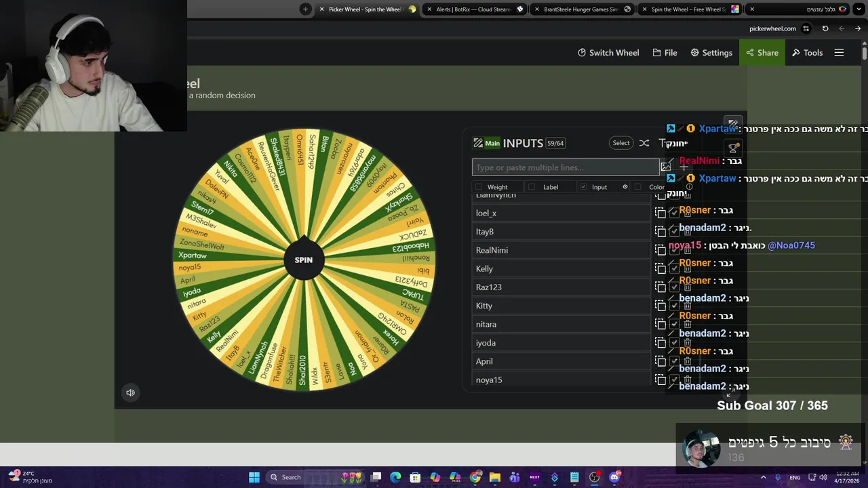The height and width of the screenshot is (488, 868).
Task: Focus the Type or paste multiple lines field
Action: click(x=566, y=167)
